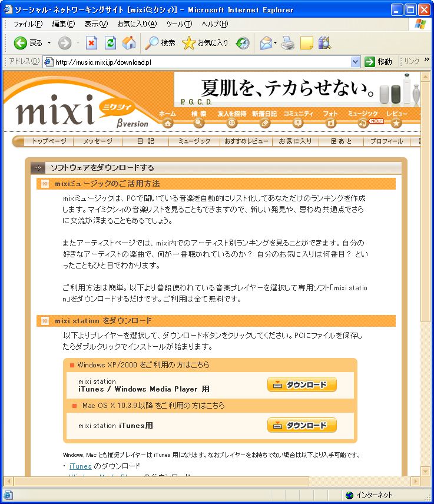Click the 友人を招待 smiley nav icon
This screenshot has width=434, height=504.
[x=231, y=122]
